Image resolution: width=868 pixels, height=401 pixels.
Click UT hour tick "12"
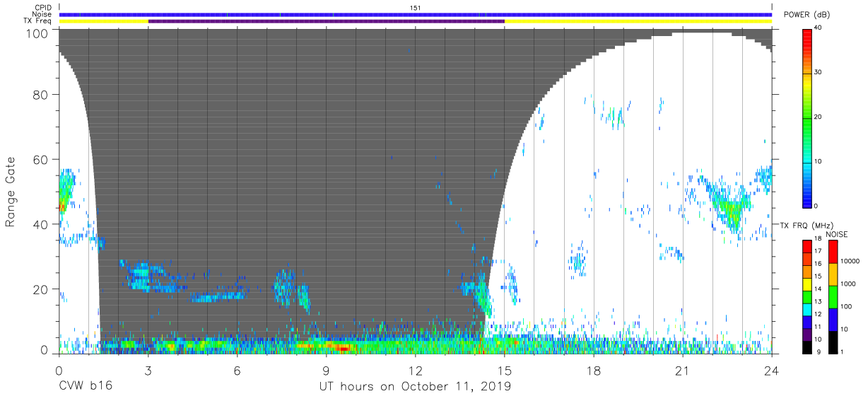pyautogui.click(x=416, y=370)
